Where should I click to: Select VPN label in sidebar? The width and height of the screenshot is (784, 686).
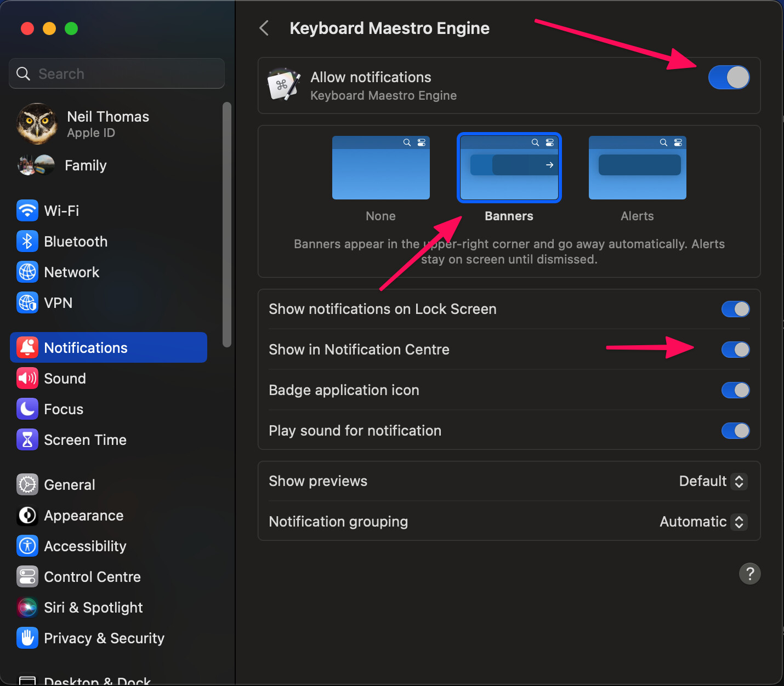[58, 303]
